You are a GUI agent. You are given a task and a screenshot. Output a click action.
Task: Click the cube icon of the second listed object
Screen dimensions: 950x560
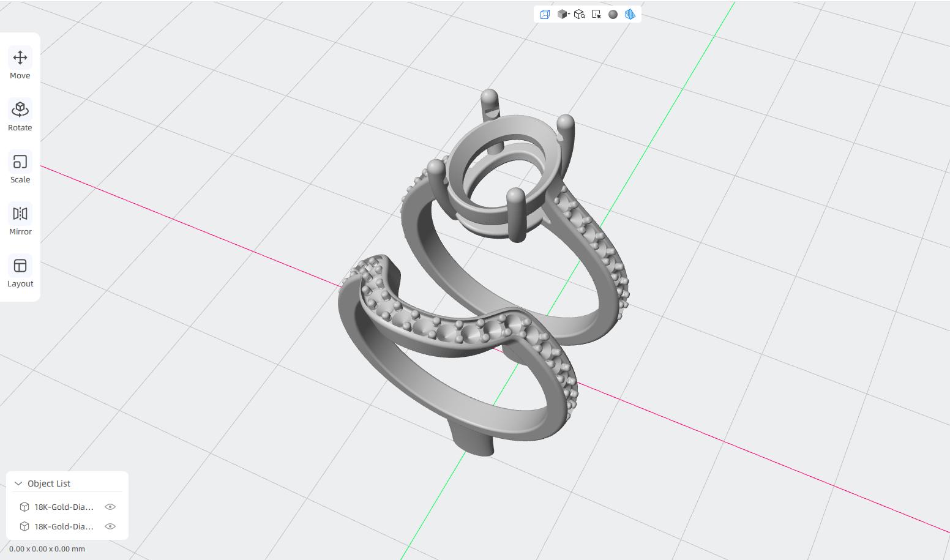pos(24,526)
